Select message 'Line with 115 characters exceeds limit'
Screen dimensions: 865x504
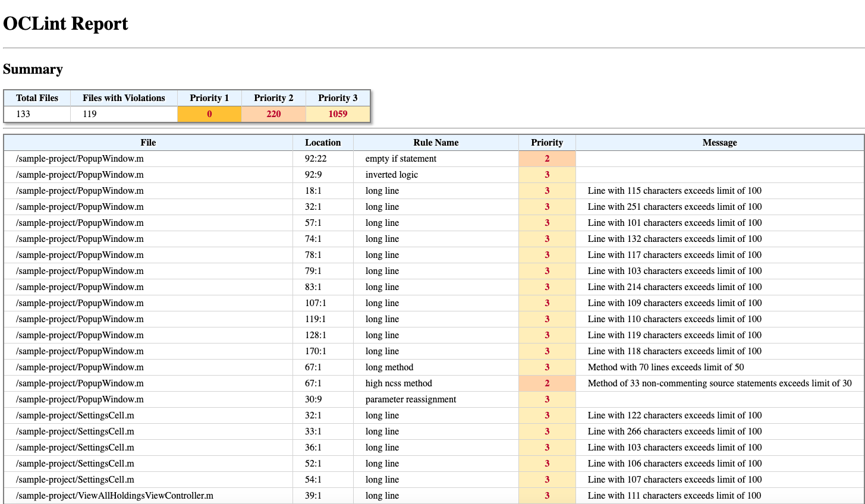point(675,191)
